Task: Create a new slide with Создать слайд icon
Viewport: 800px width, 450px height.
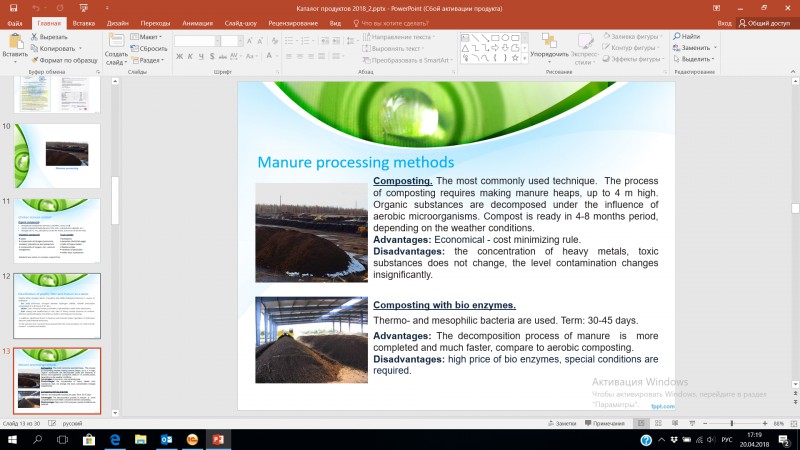Action: (116, 41)
